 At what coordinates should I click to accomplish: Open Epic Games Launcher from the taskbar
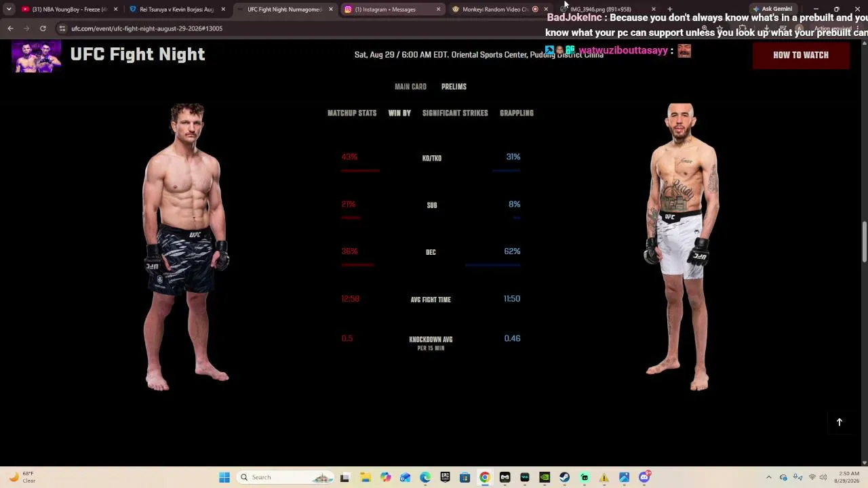445,477
